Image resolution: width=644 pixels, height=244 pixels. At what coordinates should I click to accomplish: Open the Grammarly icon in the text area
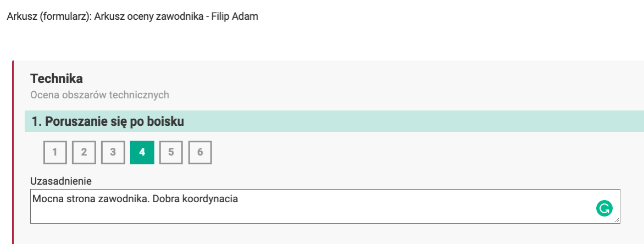[604, 208]
